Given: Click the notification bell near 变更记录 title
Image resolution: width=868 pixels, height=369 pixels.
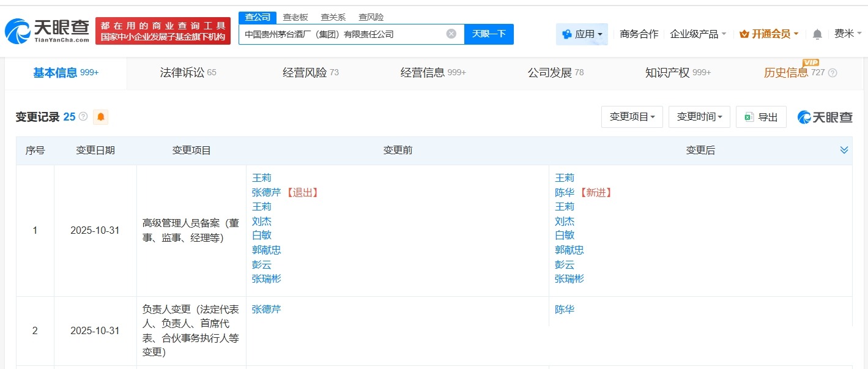Looking at the screenshot, I should tap(100, 116).
